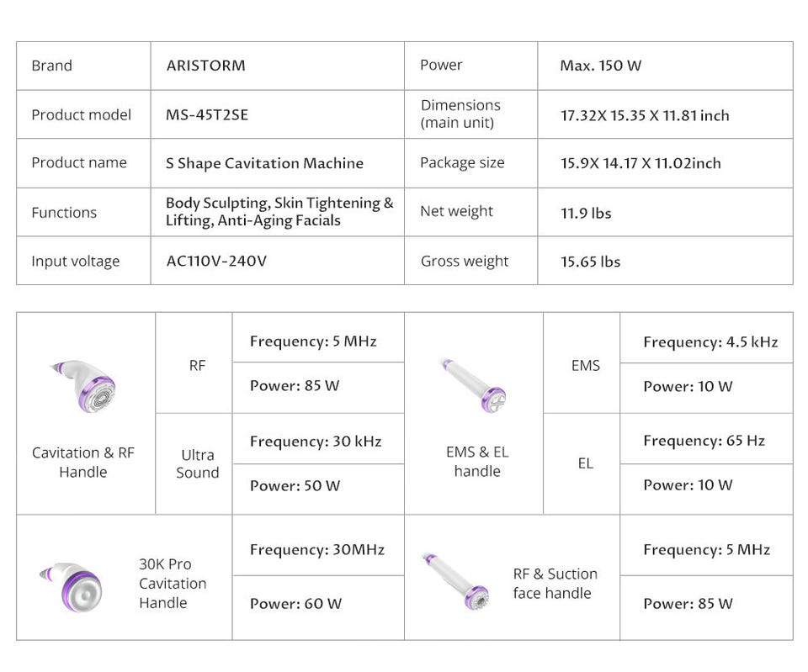Click the 15.65 lbs weight value
Screen dimensions: 808x672
(591, 262)
